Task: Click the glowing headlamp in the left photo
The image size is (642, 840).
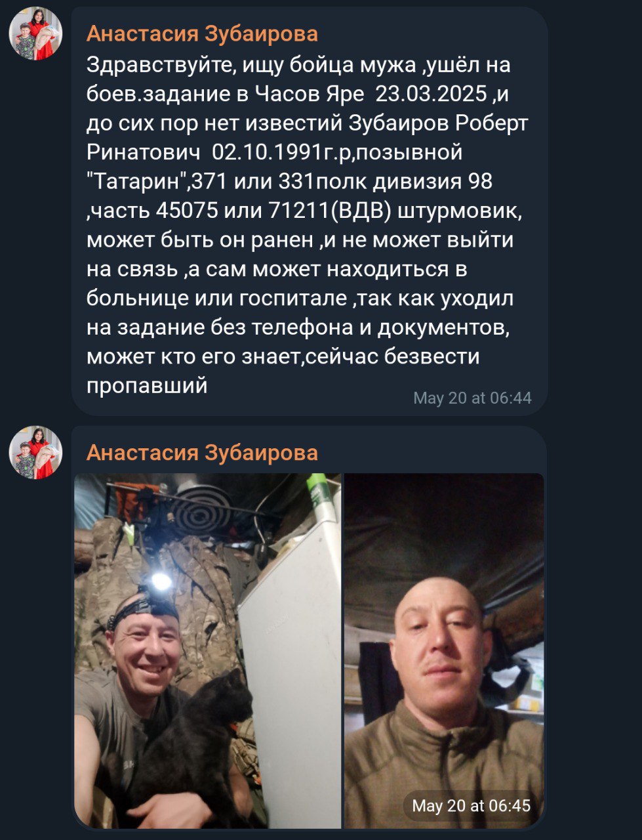Action: [159, 581]
